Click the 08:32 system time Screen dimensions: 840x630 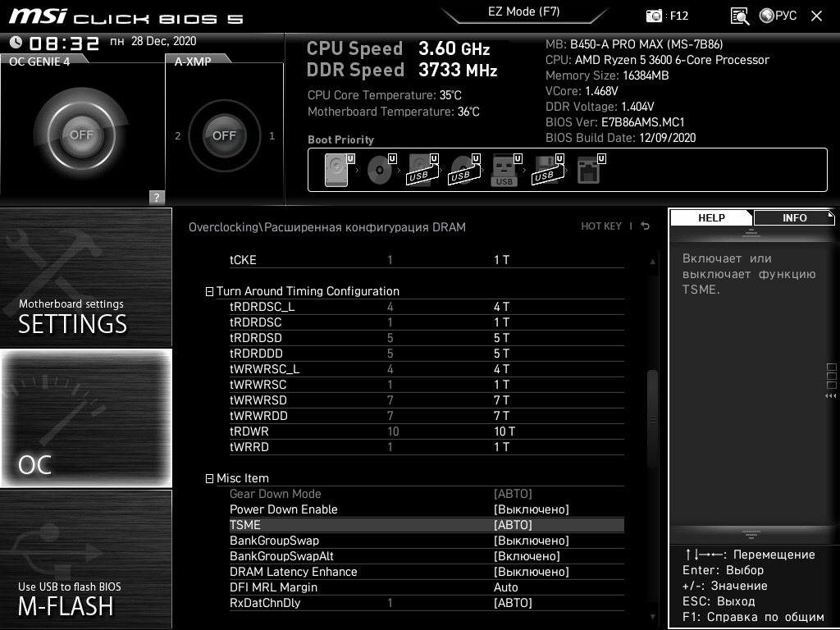tap(64, 43)
